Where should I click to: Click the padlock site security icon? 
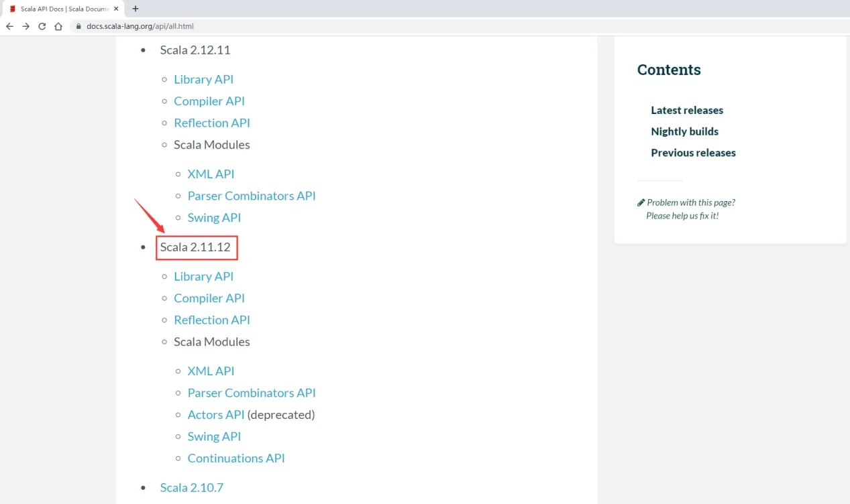tap(78, 27)
